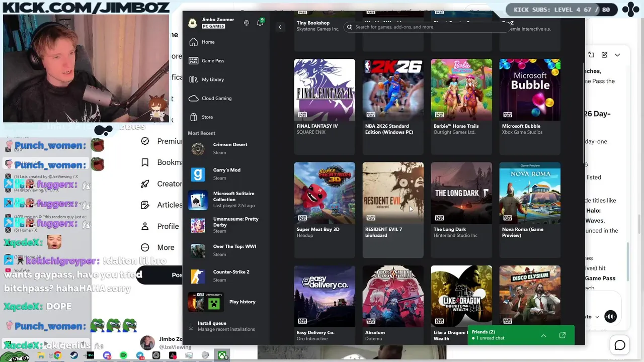Open Steam from the taskbar
The image size is (644, 362).
pyautogui.click(x=74, y=355)
